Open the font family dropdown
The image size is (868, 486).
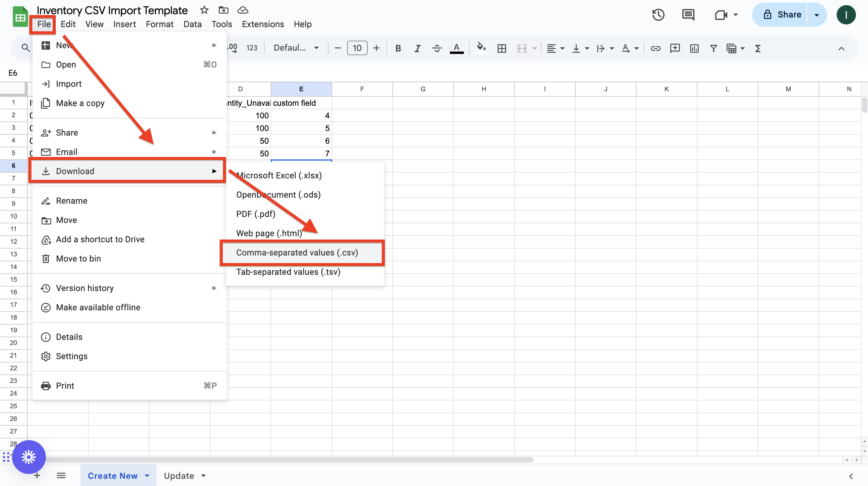point(296,48)
